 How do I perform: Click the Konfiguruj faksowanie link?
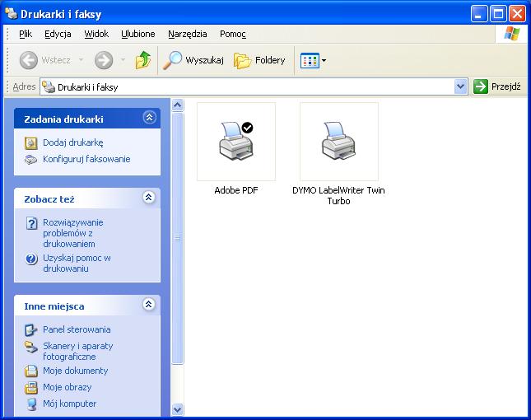[86, 159]
